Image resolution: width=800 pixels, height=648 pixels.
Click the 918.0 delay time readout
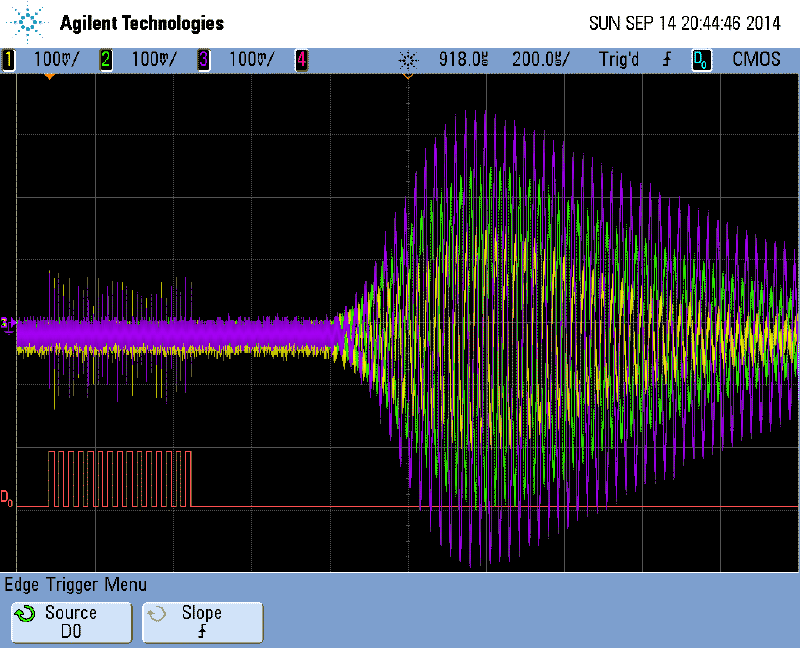[464, 60]
